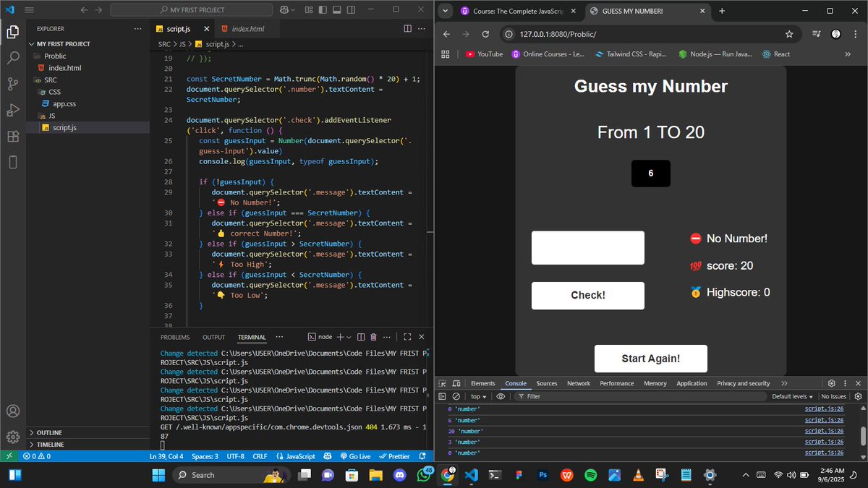This screenshot has width=868, height=488.
Task: Show the console sidebar panel
Action: point(442,396)
